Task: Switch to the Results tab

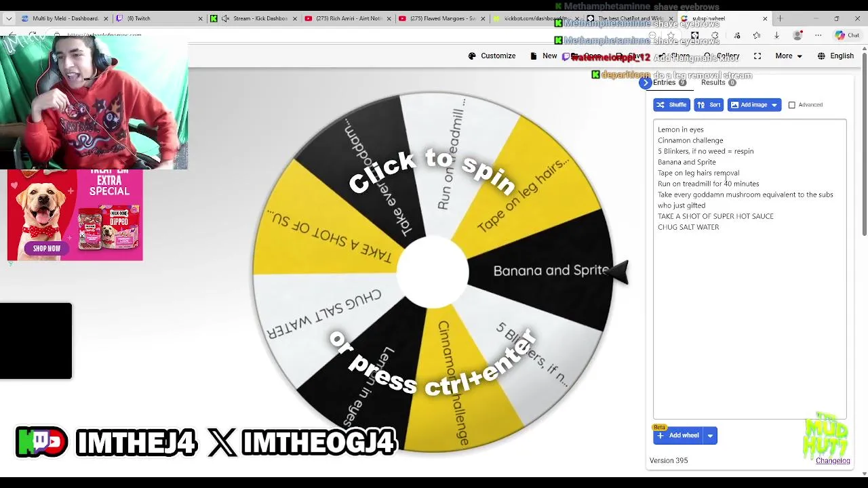Action: (x=717, y=83)
